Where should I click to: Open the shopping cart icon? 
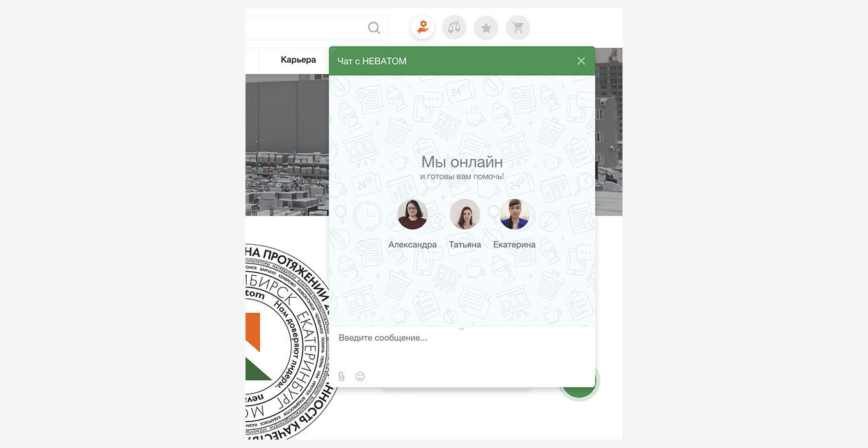click(x=518, y=27)
